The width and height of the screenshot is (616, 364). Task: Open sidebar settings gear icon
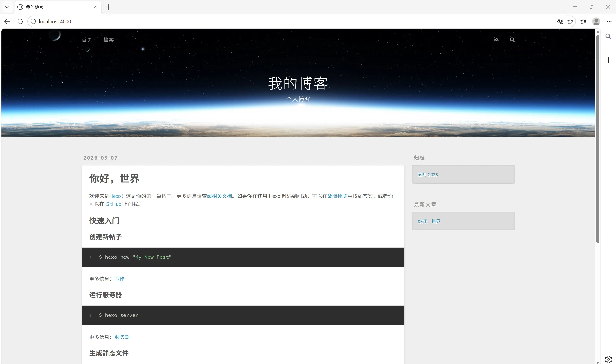[608, 359]
